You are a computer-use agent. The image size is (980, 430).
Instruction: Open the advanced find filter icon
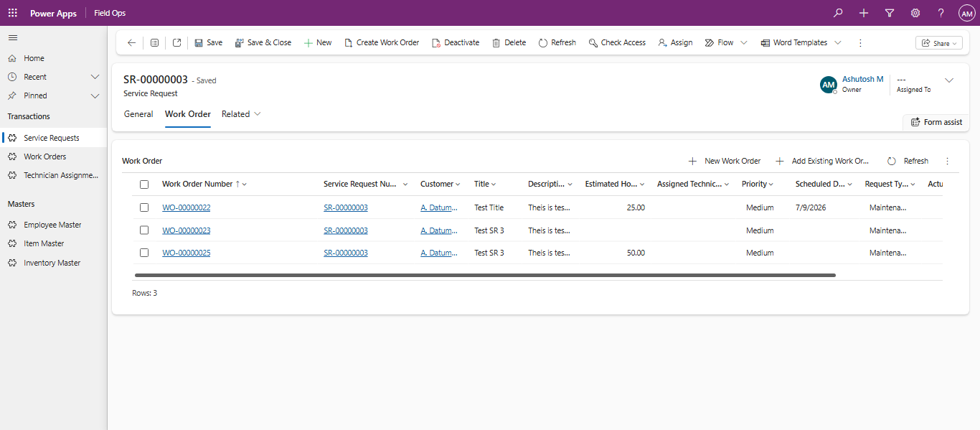pyautogui.click(x=890, y=13)
